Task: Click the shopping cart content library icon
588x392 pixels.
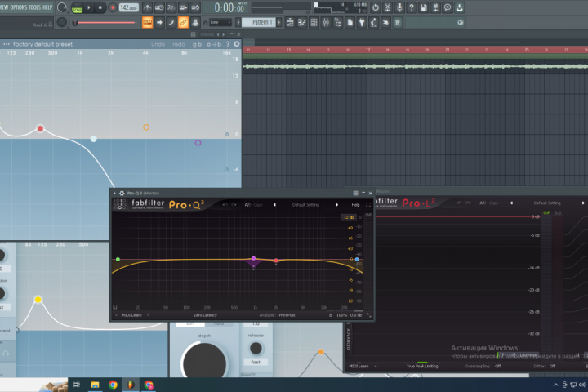Action: coord(398,23)
